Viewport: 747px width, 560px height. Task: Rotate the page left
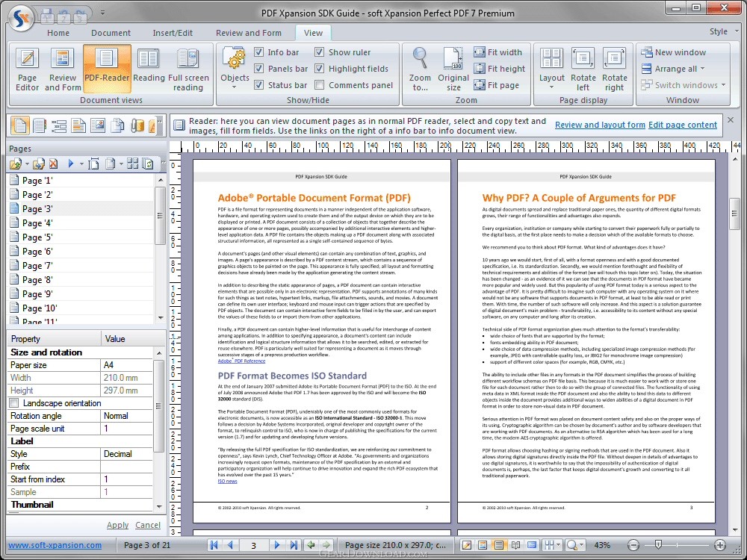[583, 69]
